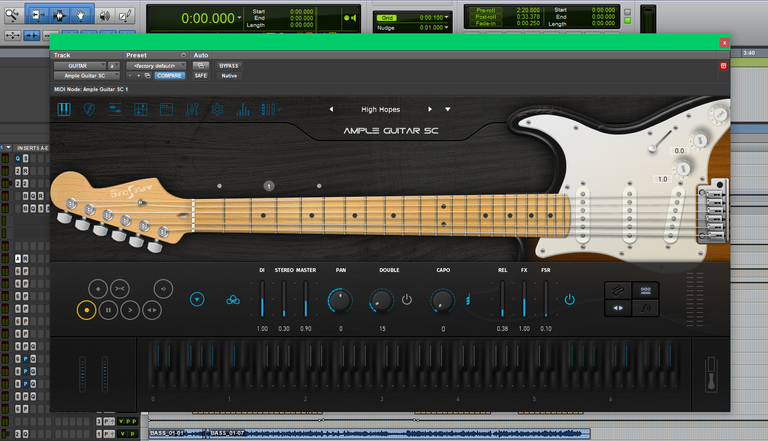Click the COMPARE button
Image resolution: width=768 pixels, height=441 pixels.
click(169, 75)
